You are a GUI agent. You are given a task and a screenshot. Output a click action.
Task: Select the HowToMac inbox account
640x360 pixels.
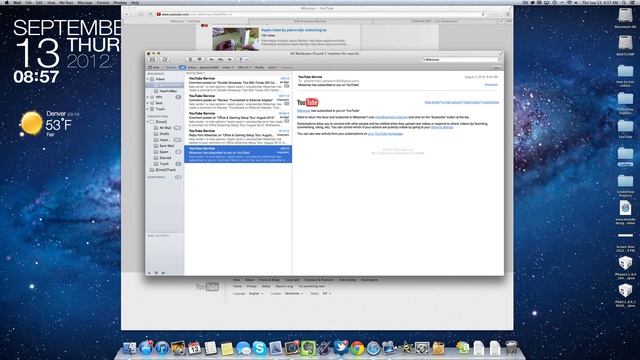(x=165, y=91)
